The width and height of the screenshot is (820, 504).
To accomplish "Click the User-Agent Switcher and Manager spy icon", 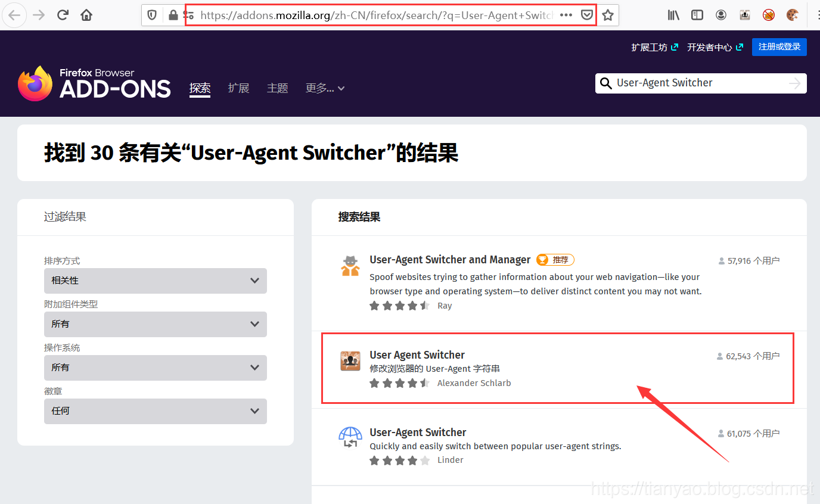I will click(350, 266).
